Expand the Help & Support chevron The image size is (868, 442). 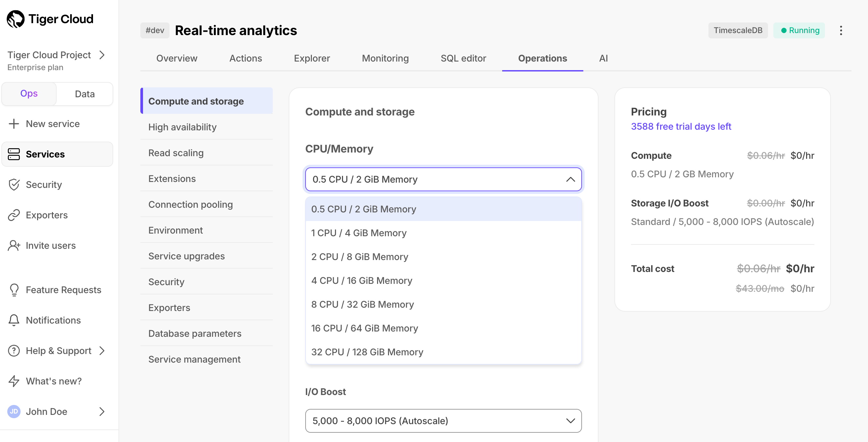[102, 351]
